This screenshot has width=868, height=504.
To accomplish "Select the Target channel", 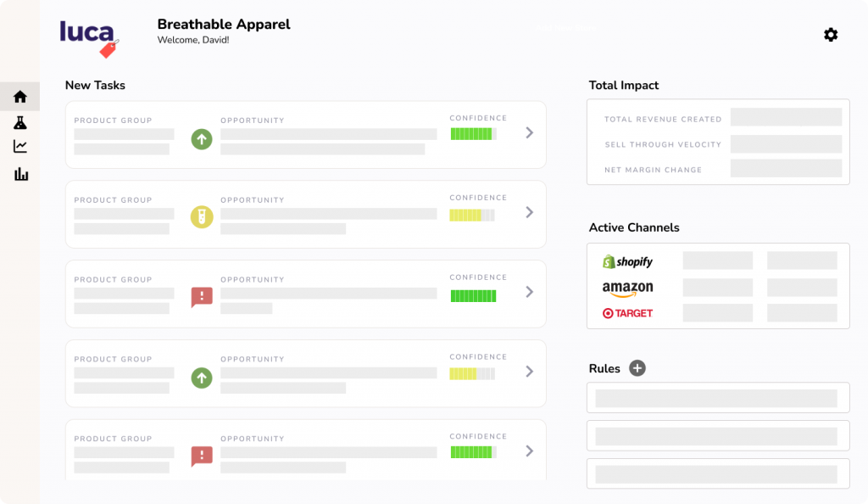I will [628, 313].
